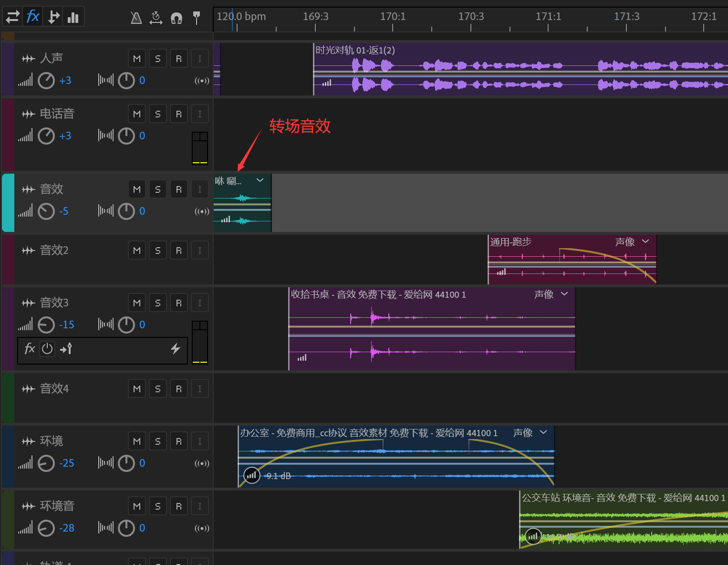Click the 环境音 stereo output icon

tap(202, 528)
